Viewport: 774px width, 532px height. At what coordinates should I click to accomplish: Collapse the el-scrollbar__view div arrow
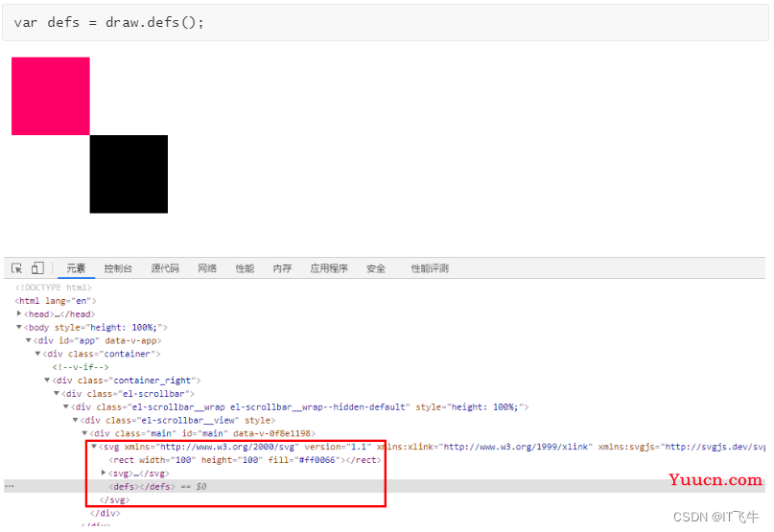pos(76,420)
